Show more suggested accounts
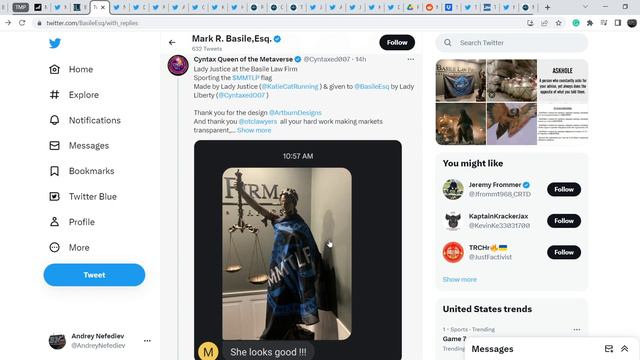Image resolution: width=640 pixels, height=360 pixels. pyautogui.click(x=460, y=280)
